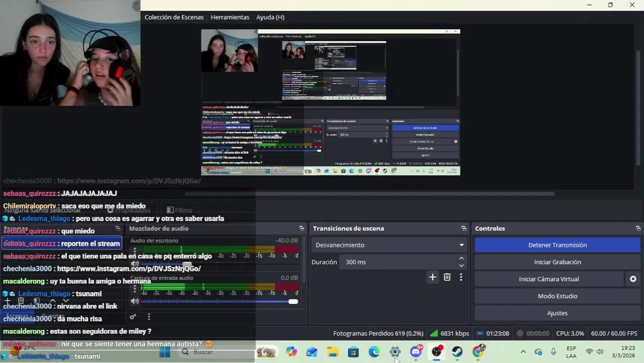644x363 pixels.
Task: Click the CPU: 3.0% status text
Action: point(570,333)
